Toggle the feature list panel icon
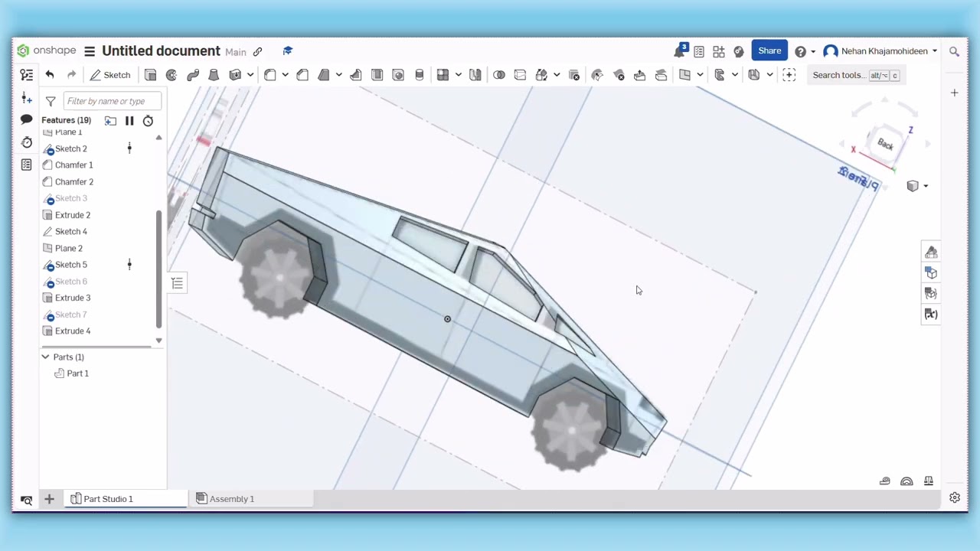 26,75
